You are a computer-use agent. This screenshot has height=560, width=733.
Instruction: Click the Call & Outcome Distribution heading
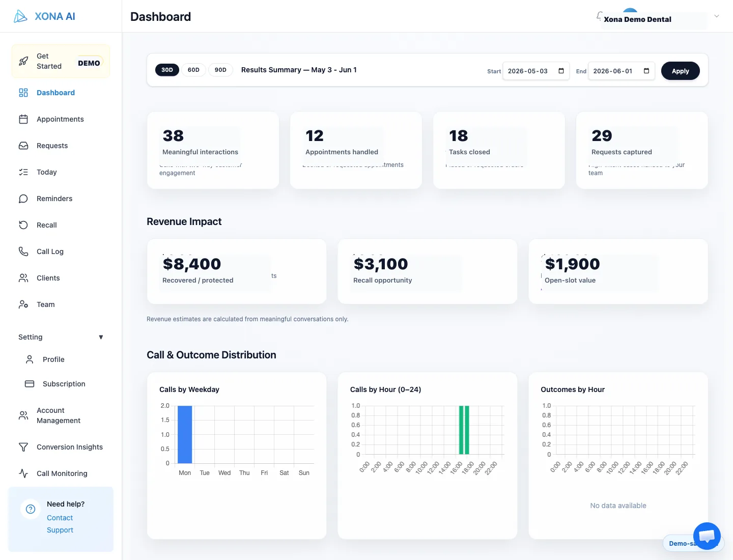[x=211, y=355]
